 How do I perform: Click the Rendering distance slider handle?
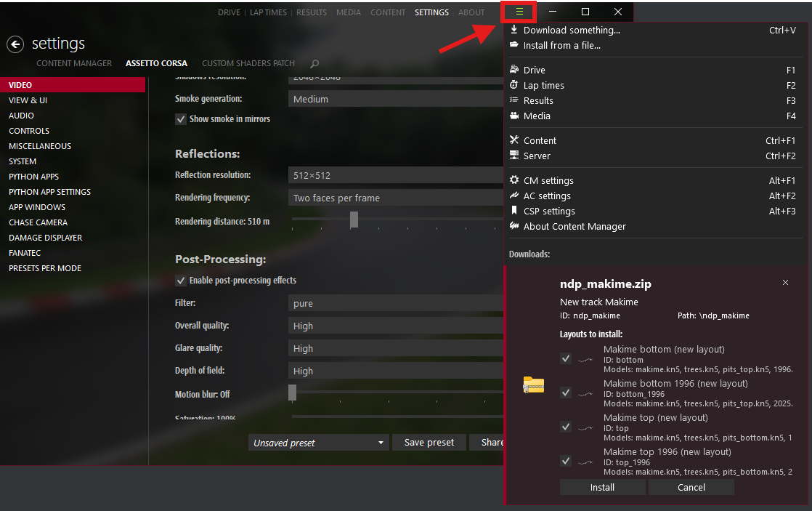coord(354,220)
